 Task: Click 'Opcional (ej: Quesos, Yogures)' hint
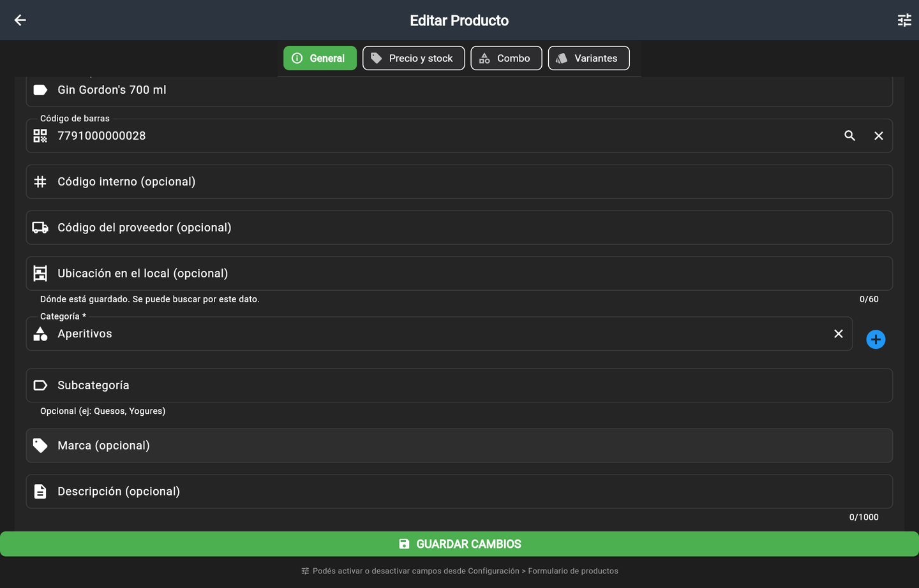[103, 411]
